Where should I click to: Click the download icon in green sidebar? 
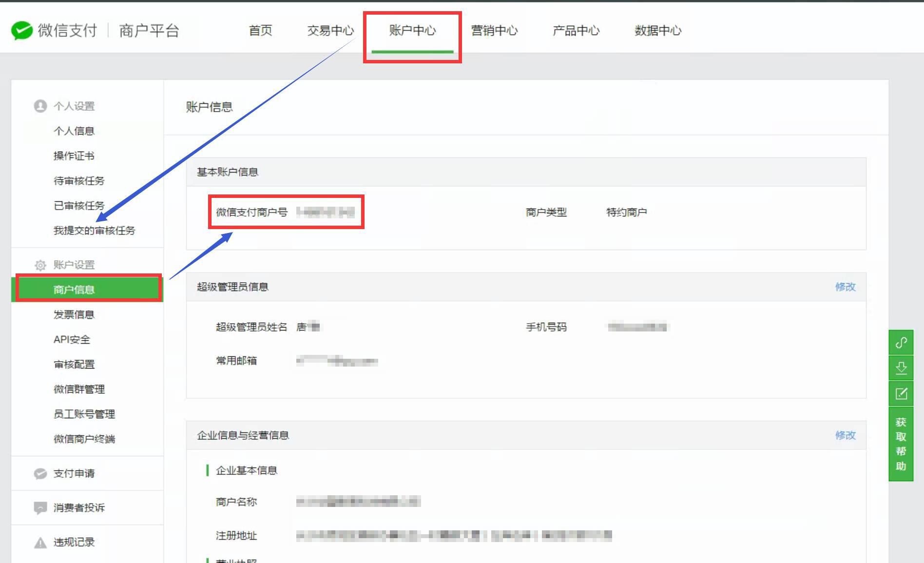901,368
